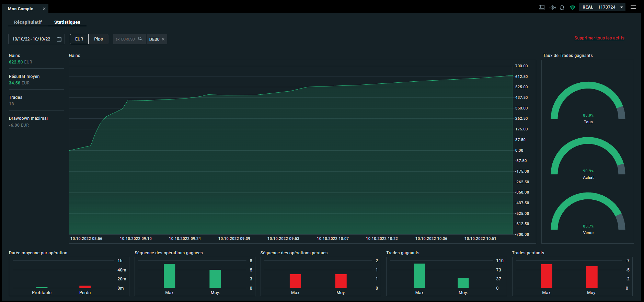
Task: Check the green connection status icon
Action: pyautogui.click(x=572, y=8)
